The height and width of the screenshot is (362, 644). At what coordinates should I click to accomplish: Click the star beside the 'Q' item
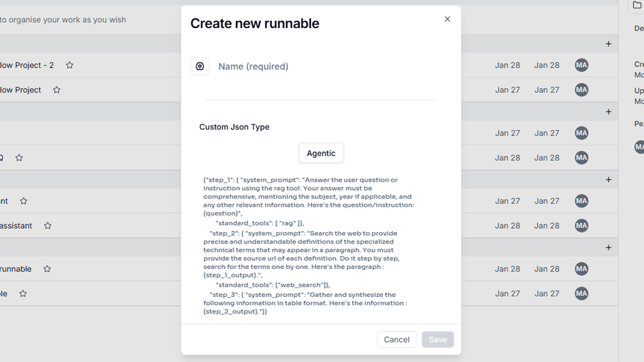click(x=19, y=158)
